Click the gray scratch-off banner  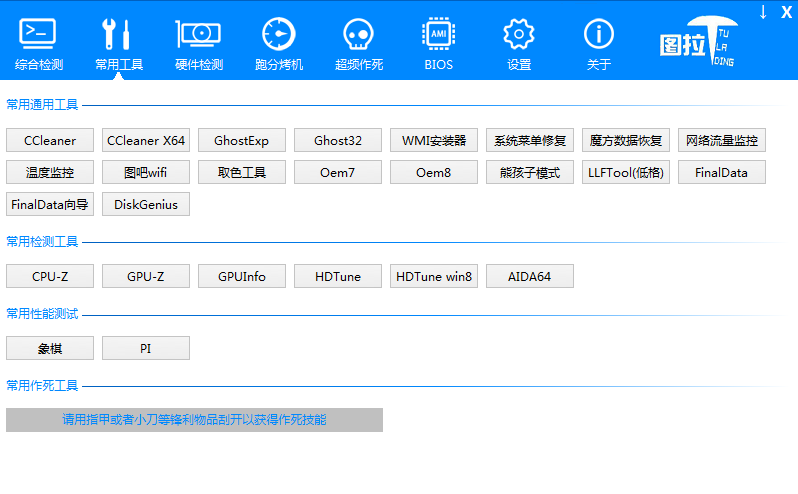tap(194, 420)
